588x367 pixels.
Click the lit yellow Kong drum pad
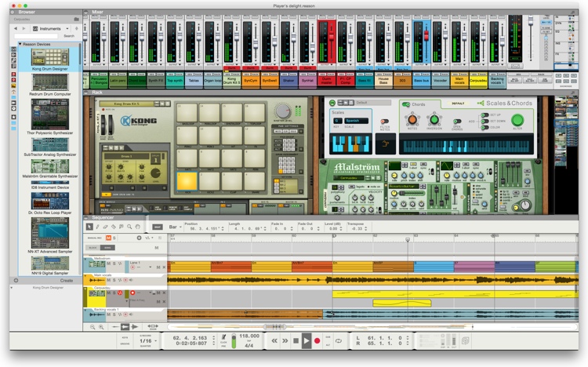click(x=187, y=180)
